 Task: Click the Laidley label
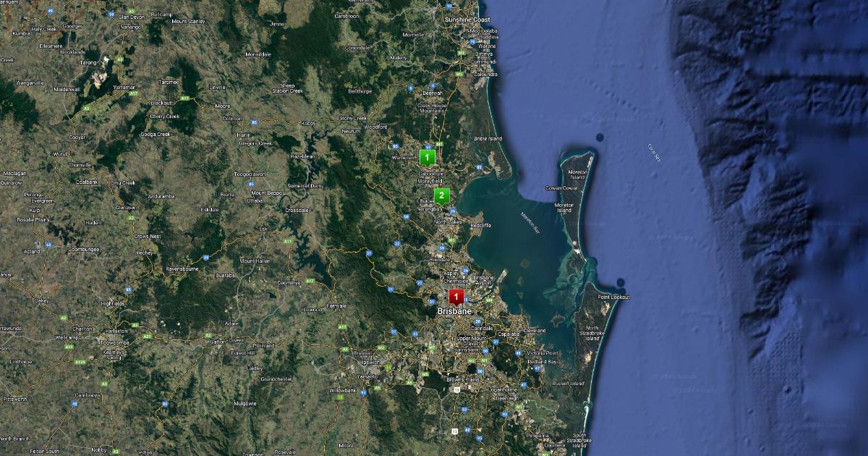click(x=255, y=368)
